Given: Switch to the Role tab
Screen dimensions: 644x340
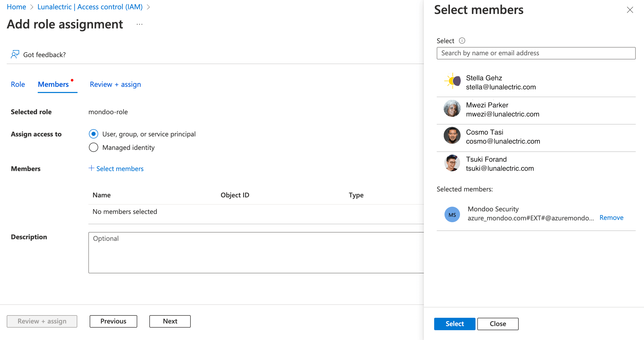Looking at the screenshot, I should tap(18, 84).
